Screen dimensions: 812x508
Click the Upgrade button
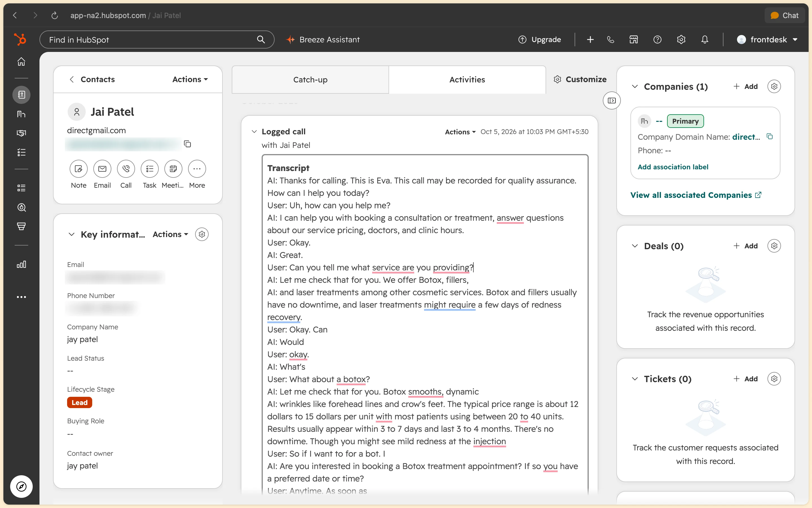pos(540,40)
